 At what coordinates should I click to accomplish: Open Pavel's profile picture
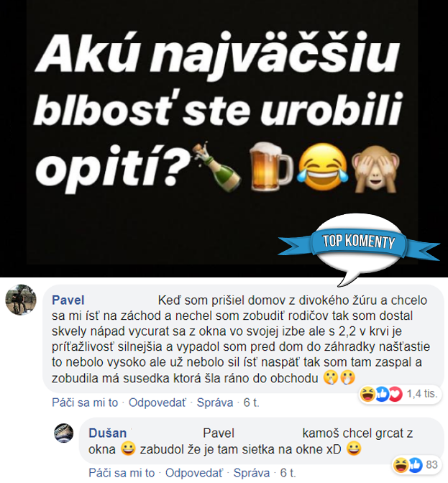click(x=21, y=300)
